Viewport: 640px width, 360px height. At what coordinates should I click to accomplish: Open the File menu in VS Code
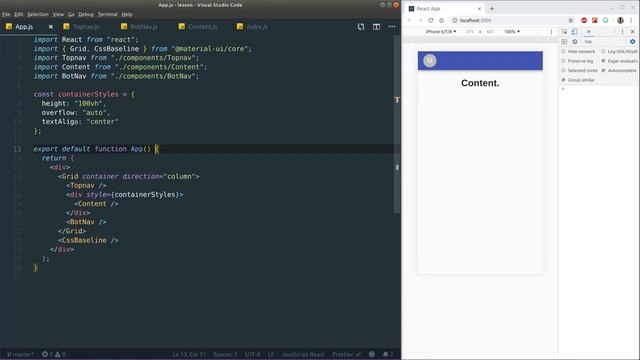click(6, 14)
